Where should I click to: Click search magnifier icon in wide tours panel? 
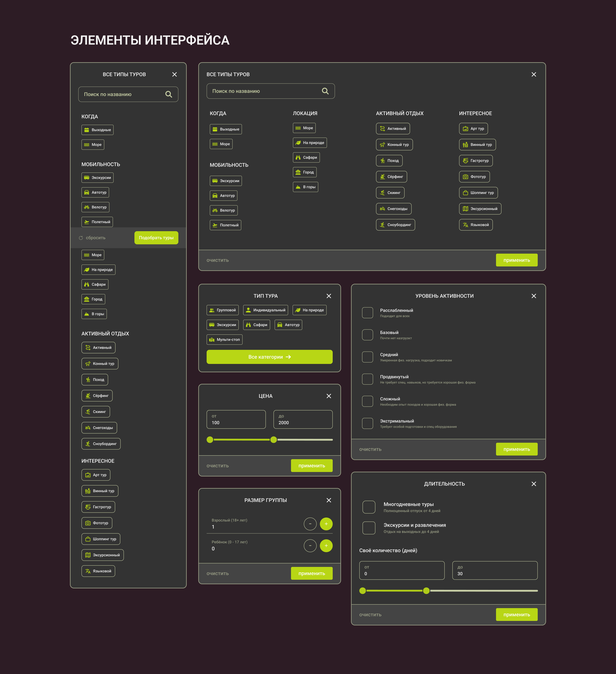(x=325, y=91)
